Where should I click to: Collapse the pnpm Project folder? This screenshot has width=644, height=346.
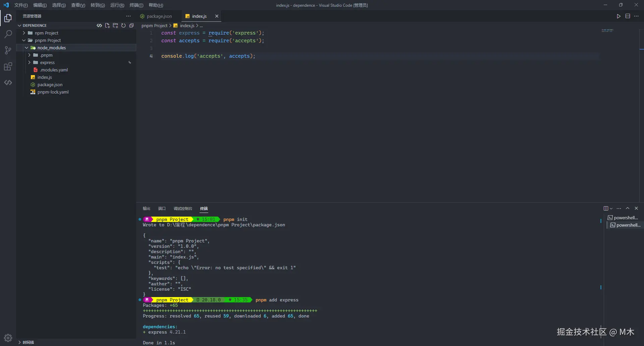coord(24,40)
